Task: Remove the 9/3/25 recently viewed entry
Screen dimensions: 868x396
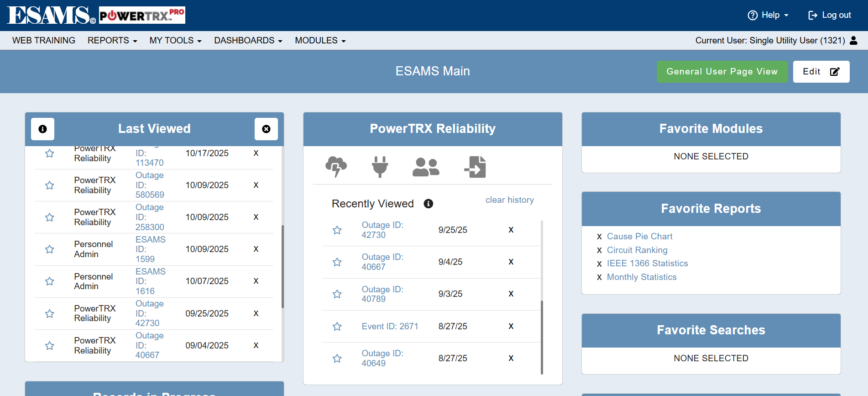Action: click(511, 294)
